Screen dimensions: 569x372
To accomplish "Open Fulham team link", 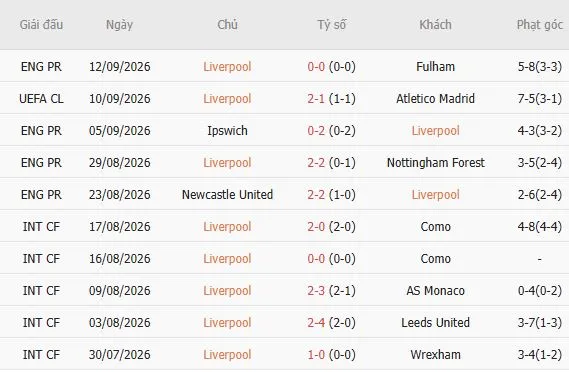I will pyautogui.click(x=435, y=67).
